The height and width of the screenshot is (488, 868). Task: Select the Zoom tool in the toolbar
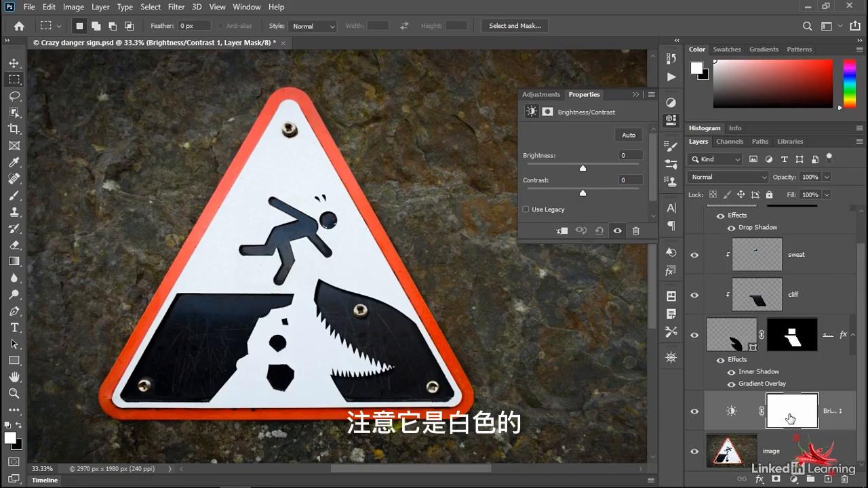coord(14,393)
